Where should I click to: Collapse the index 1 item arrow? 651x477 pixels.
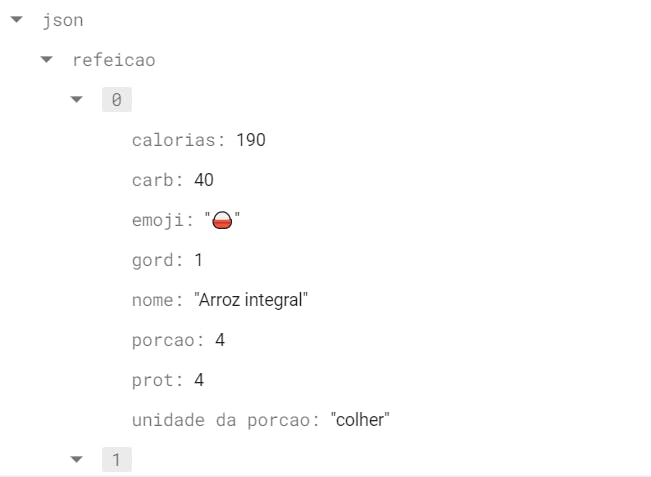[x=77, y=460]
